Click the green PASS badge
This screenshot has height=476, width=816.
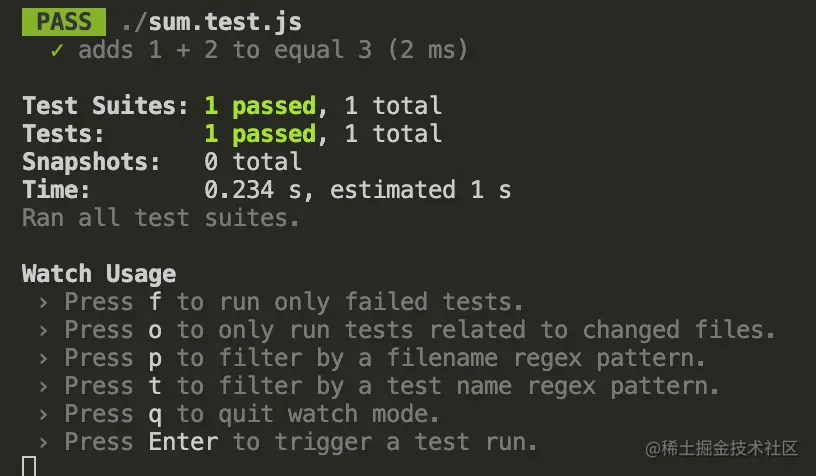pos(63,21)
